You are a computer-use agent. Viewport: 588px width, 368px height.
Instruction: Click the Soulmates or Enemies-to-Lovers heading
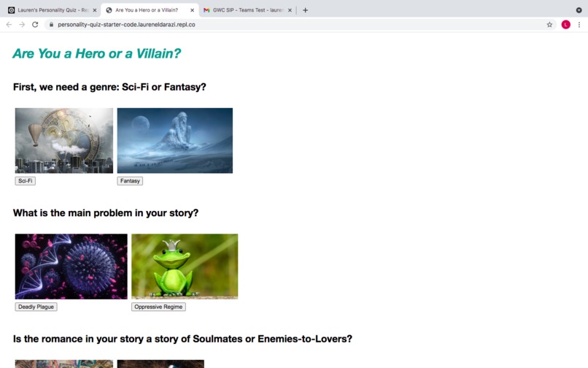182,339
